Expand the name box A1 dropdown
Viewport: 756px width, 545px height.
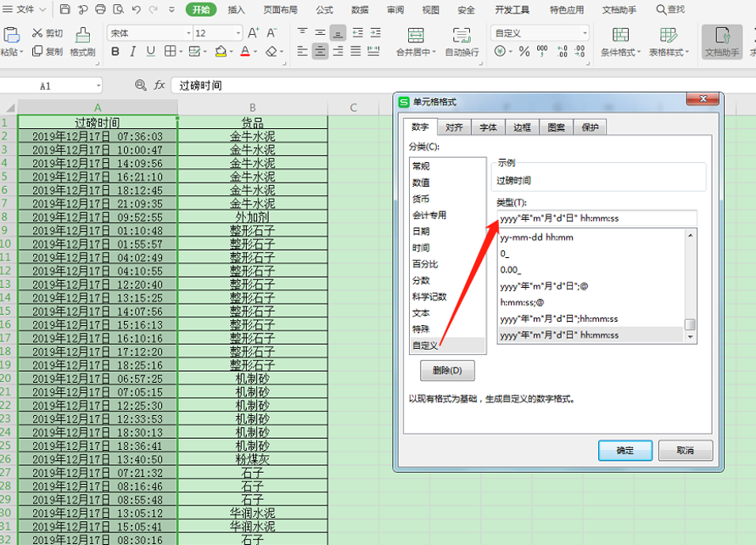click(98, 86)
